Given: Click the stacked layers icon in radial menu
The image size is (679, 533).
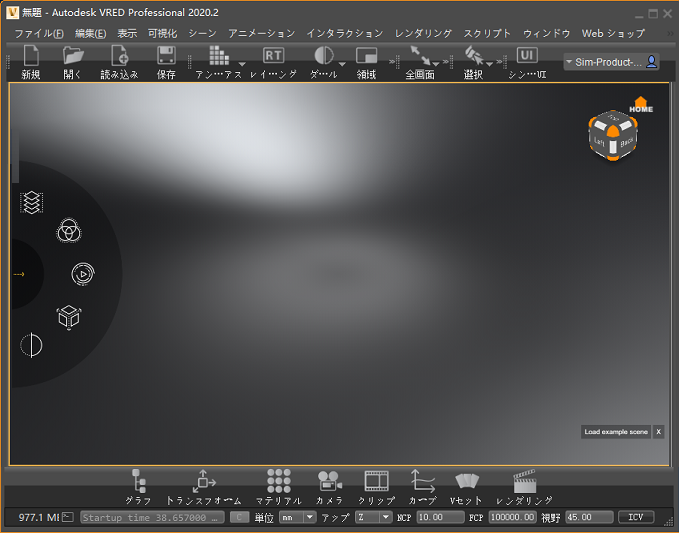Looking at the screenshot, I should [x=32, y=202].
